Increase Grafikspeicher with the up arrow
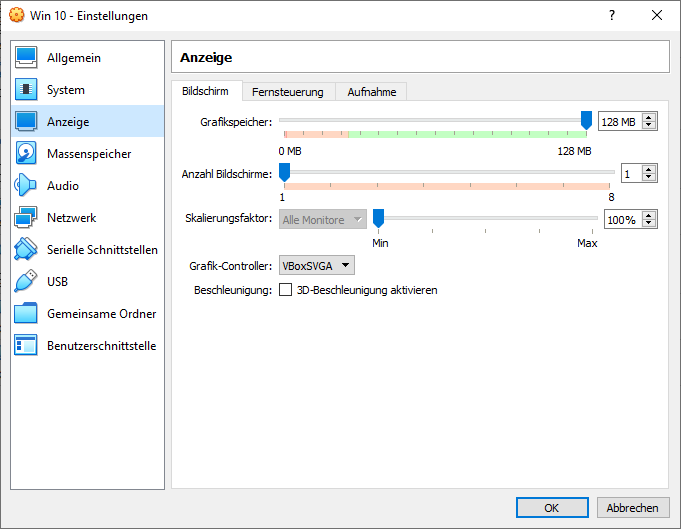681x529 pixels. 649,118
